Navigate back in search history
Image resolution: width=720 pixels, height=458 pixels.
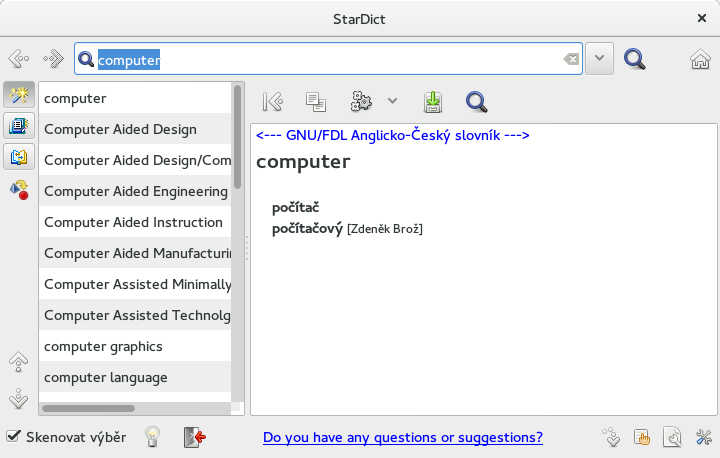point(18,59)
